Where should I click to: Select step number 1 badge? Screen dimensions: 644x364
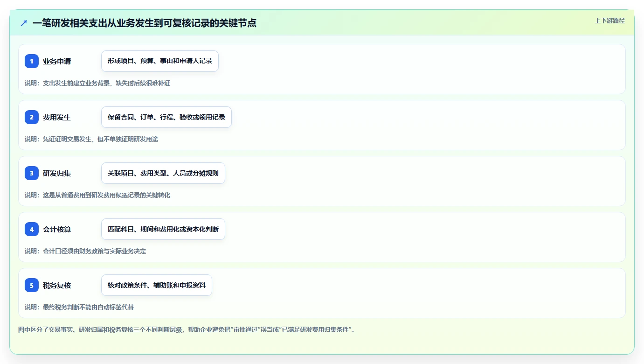pos(32,61)
